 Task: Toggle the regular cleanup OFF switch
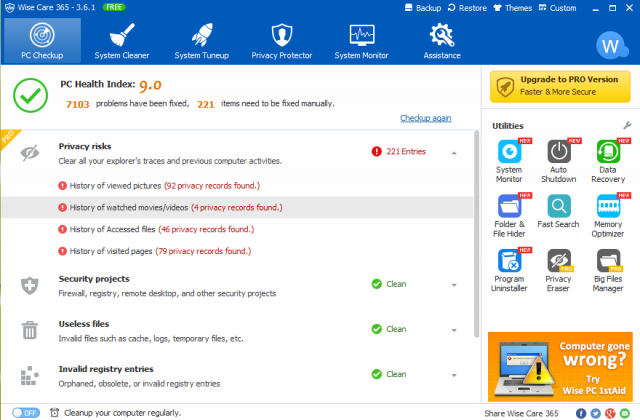click(x=26, y=413)
